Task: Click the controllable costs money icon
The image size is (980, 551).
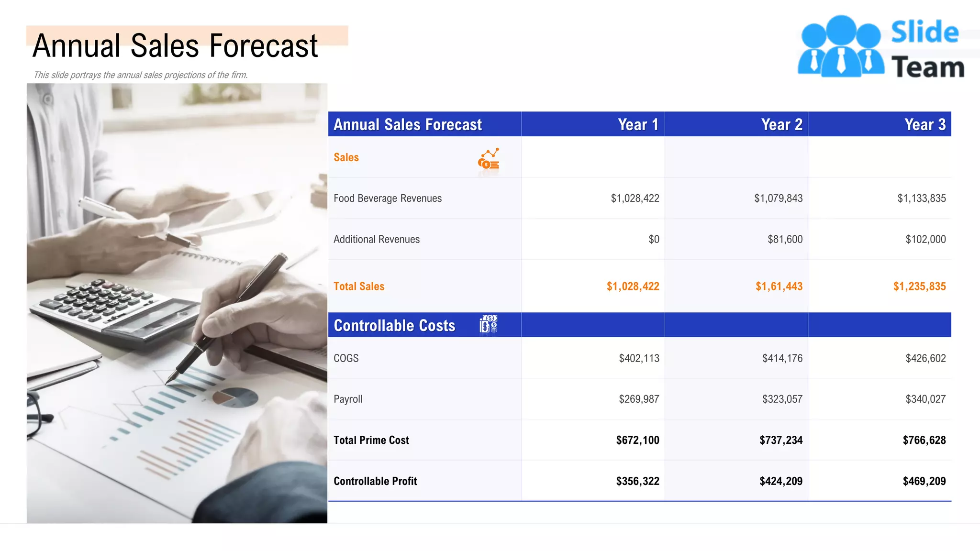Action: [x=489, y=324]
